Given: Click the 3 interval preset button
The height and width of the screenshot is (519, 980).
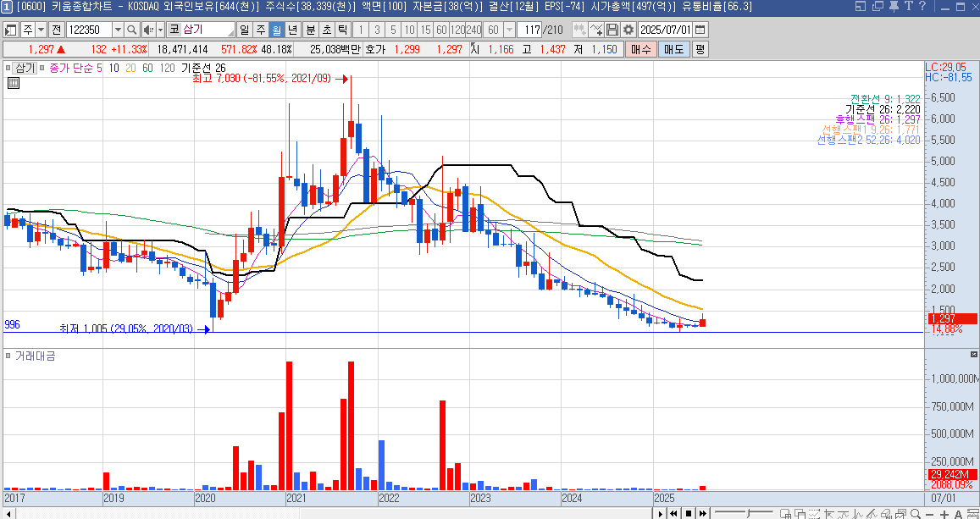Looking at the screenshot, I should tap(377, 30).
